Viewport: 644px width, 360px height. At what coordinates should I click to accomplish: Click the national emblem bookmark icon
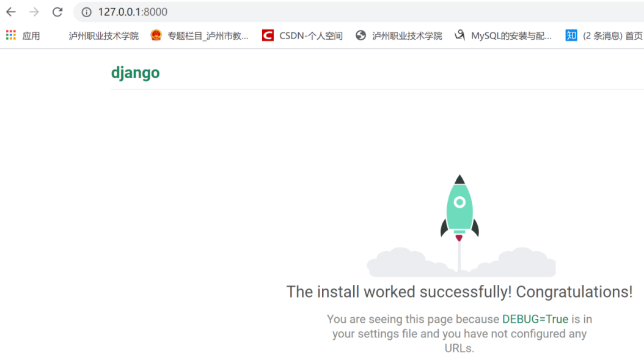tap(156, 35)
